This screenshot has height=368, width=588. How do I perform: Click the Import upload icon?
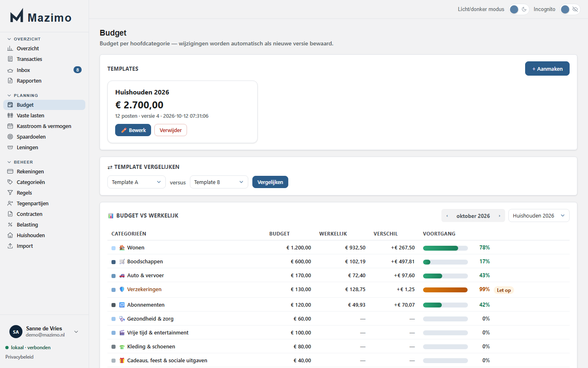pyautogui.click(x=10, y=246)
